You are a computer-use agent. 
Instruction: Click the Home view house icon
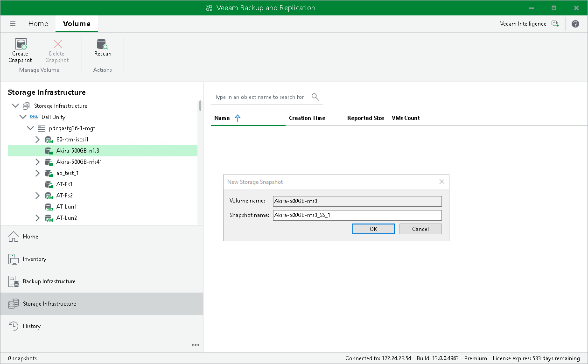click(14, 237)
